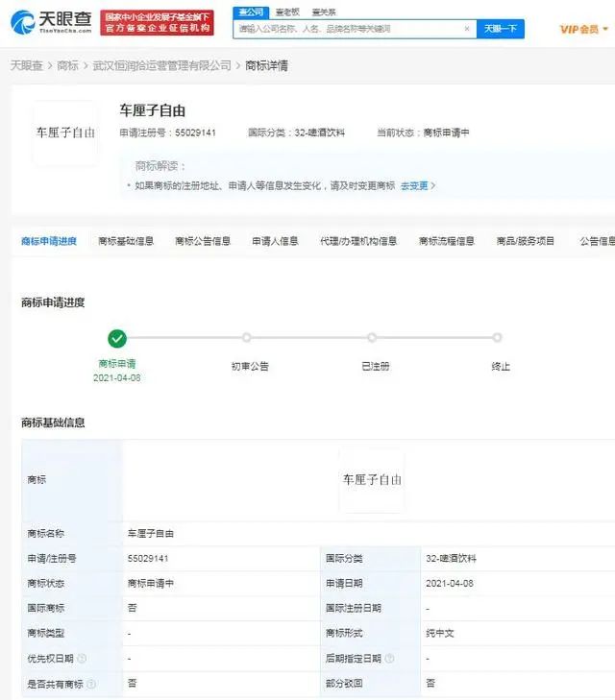Click 车厘子自由 trademark thumbnail in header
Viewport: 615px width, 700px height.
(x=66, y=133)
